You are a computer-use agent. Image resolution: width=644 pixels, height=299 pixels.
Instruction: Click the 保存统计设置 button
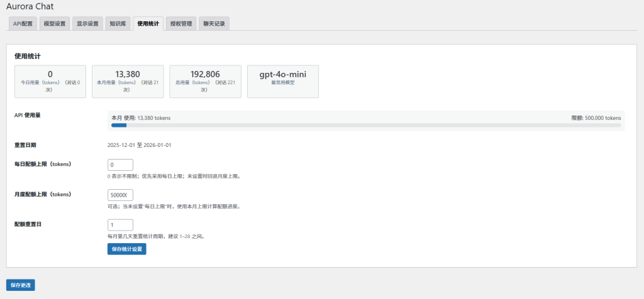127,249
